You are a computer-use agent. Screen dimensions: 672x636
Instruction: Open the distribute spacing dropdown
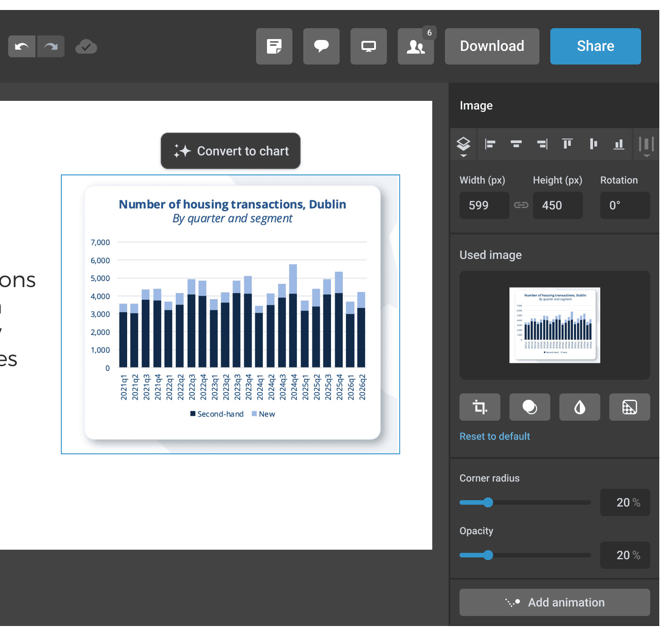click(x=647, y=146)
